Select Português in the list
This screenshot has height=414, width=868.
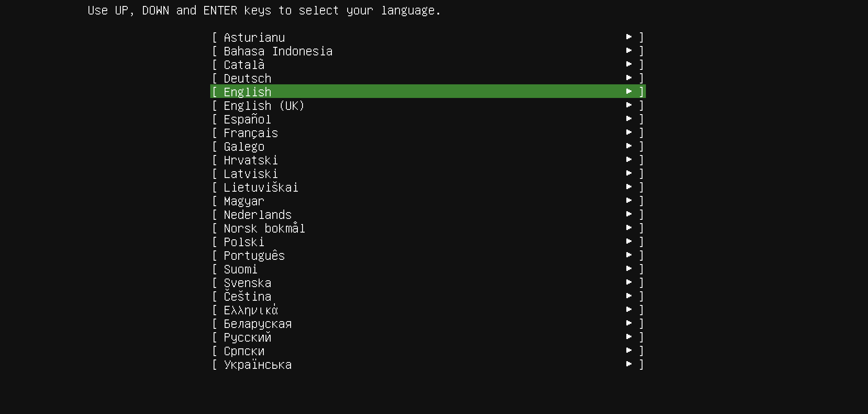[428, 256]
